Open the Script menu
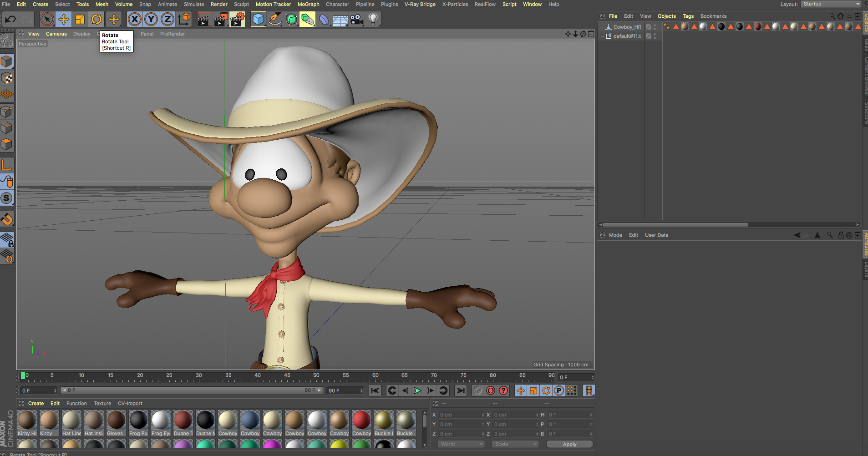 pyautogui.click(x=509, y=4)
